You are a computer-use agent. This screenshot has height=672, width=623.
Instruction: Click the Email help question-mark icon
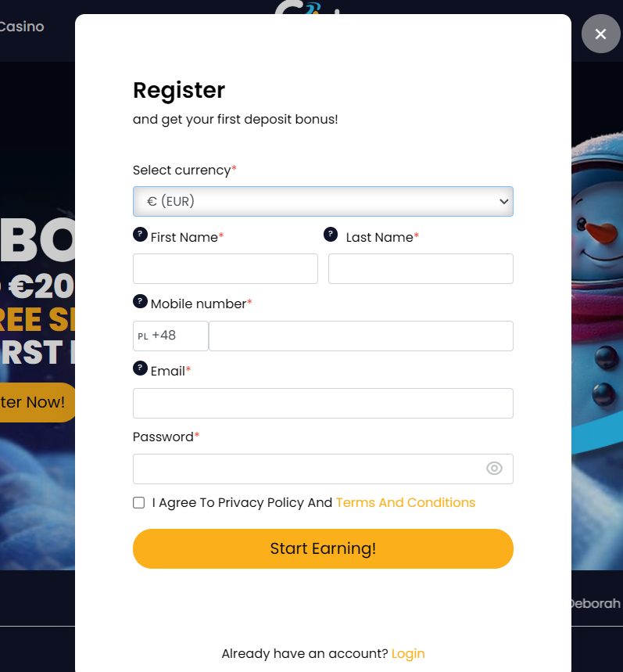coord(140,368)
